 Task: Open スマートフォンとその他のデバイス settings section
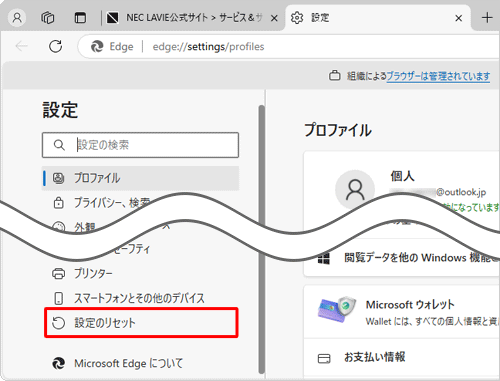coord(140,298)
